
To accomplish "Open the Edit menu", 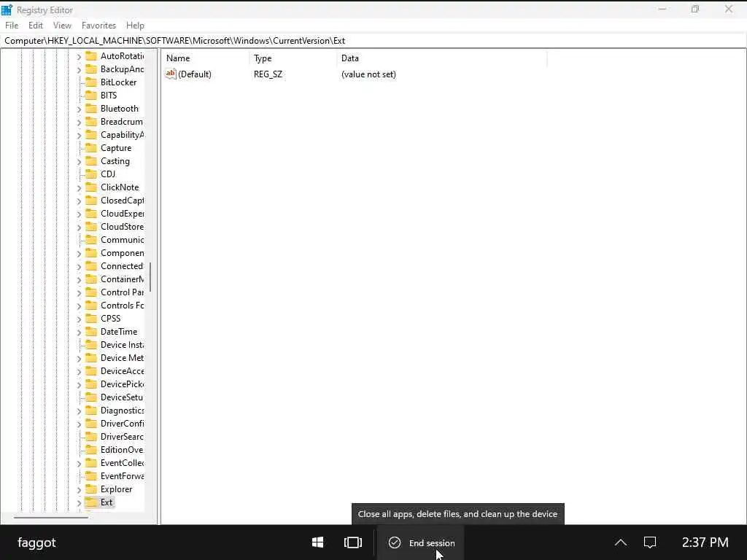I will tap(35, 26).
